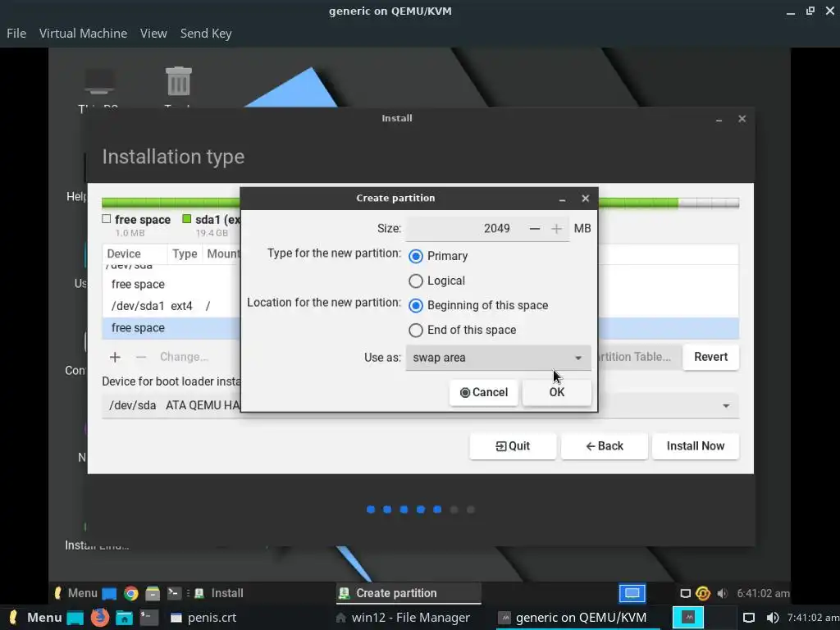The image size is (840, 630).
Task: Open the file manager icon in guest taskbar
Action: [153, 594]
